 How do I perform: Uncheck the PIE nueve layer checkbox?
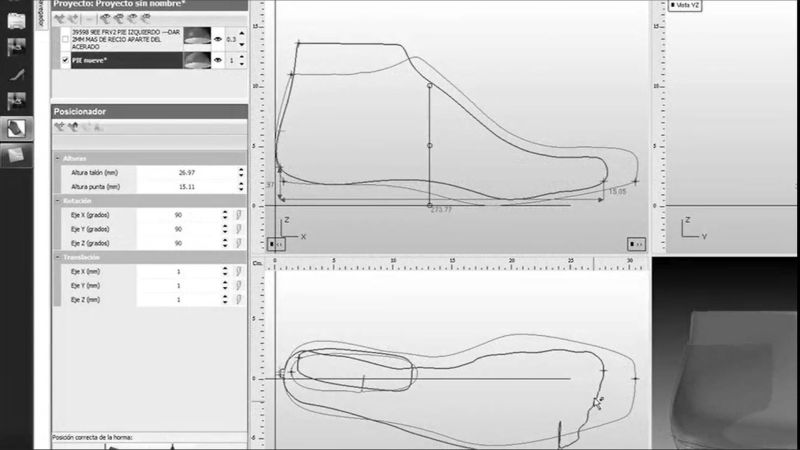(65, 60)
